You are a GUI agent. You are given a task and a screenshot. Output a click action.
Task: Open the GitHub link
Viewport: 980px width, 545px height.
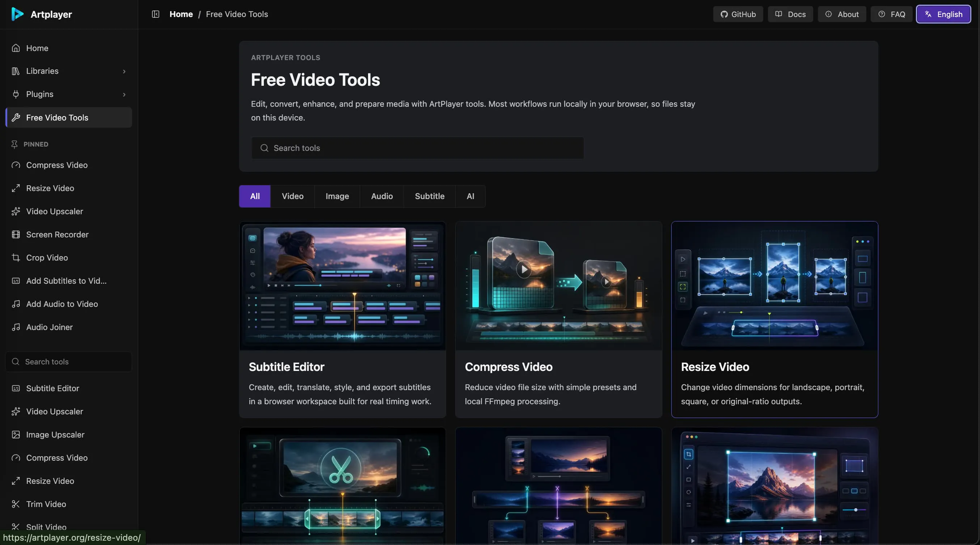pos(738,14)
